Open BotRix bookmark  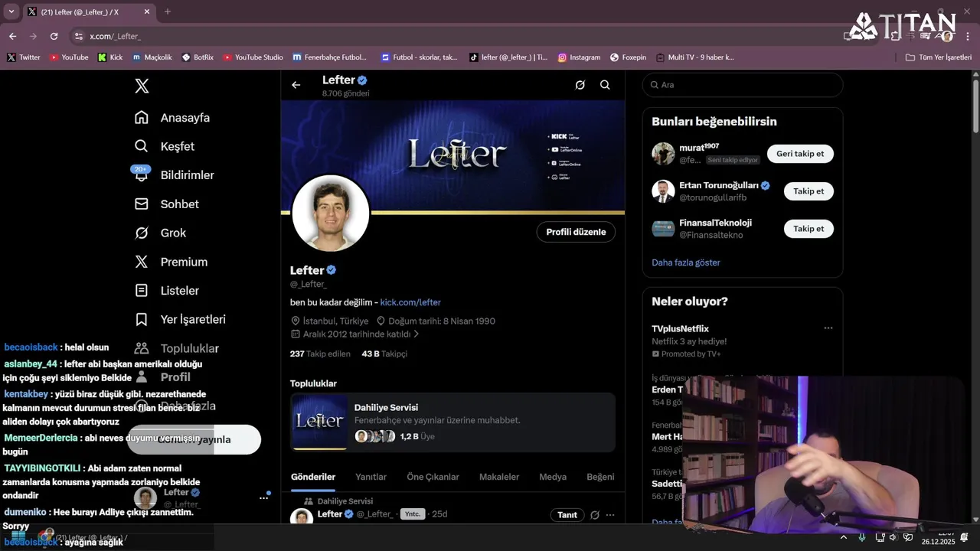tap(198, 57)
